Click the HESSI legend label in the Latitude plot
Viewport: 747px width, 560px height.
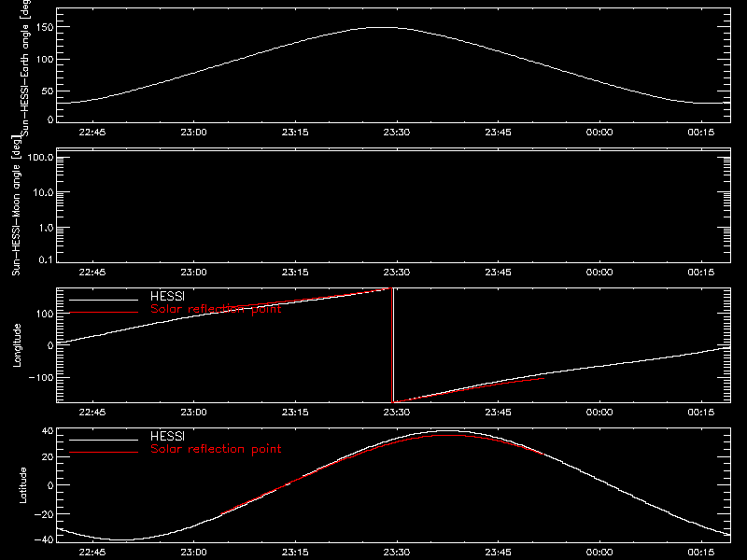pyautogui.click(x=167, y=436)
